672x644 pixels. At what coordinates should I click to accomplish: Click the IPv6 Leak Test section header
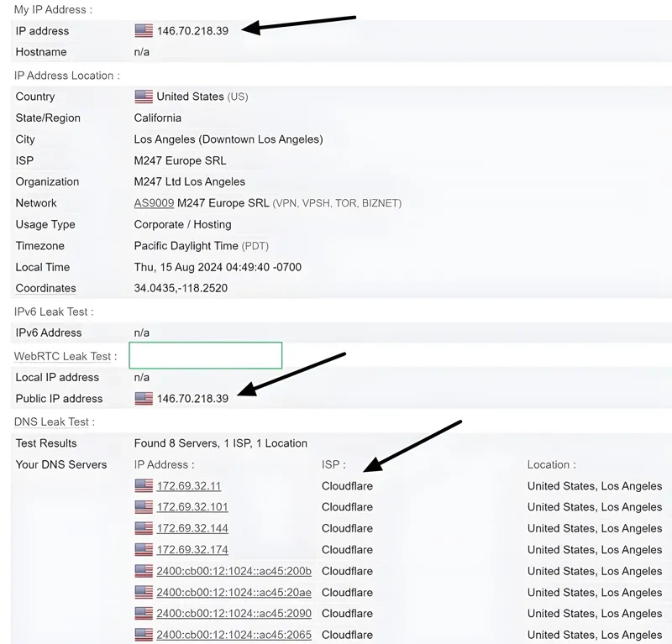52,311
